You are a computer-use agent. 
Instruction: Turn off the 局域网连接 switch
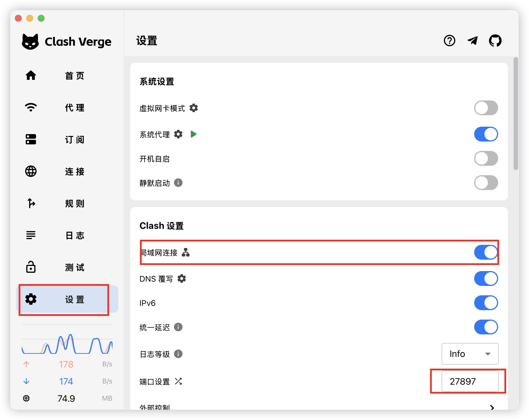486,253
